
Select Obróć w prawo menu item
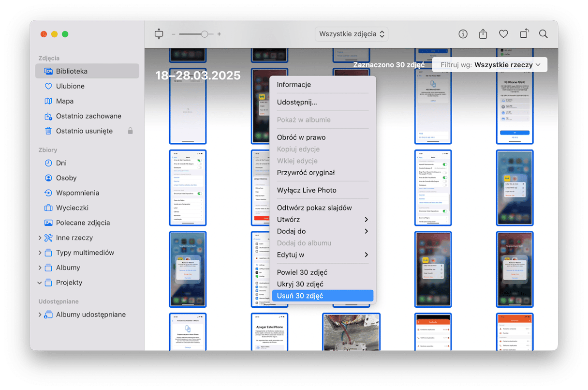[x=301, y=137]
